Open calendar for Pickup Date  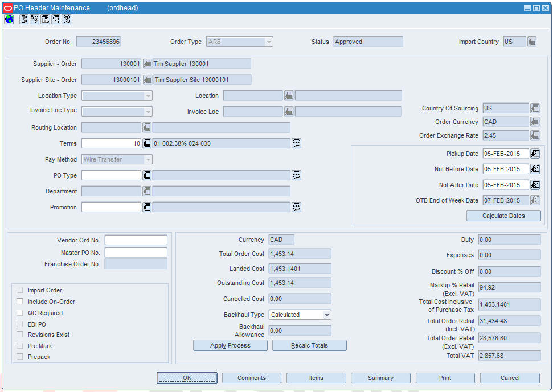click(x=535, y=154)
